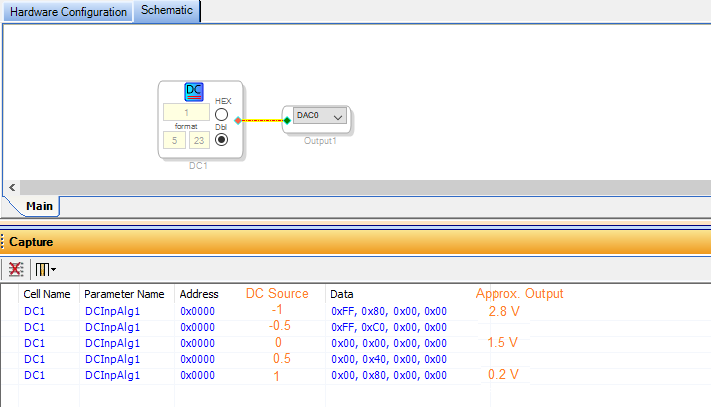The height and width of the screenshot is (407, 711).
Task: Select data row 0xFF, 0xC0, 0x00, 0x00
Action: tap(389, 327)
